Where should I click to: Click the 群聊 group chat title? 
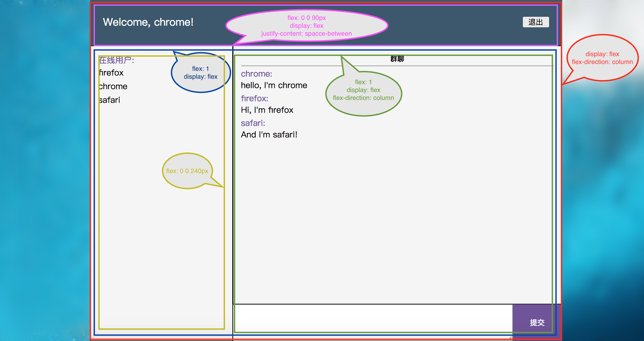click(x=397, y=59)
